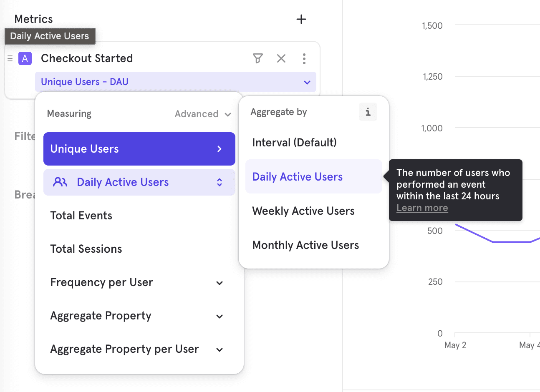
Task: Open the three-dot more options menu
Action: 304,58
